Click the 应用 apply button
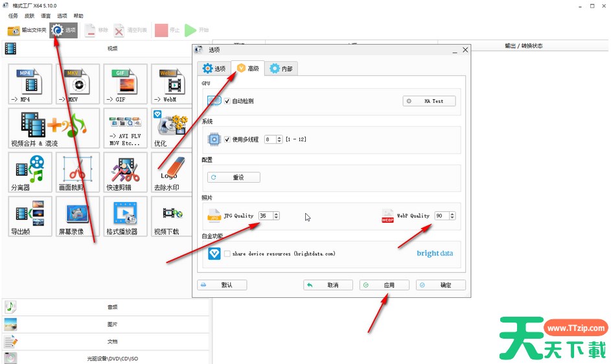The width and height of the screenshot is (611, 364). click(384, 285)
